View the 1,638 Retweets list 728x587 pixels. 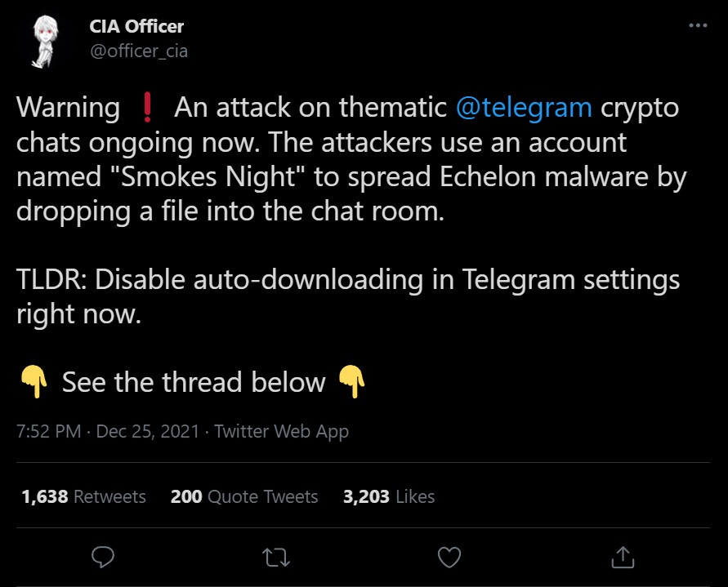tap(82, 496)
